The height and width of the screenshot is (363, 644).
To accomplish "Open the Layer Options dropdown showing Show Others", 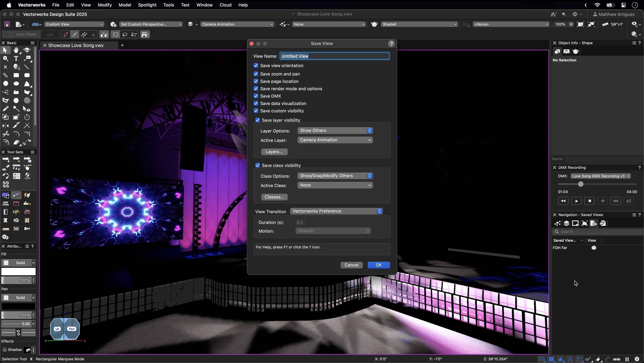I will pyautogui.click(x=335, y=130).
